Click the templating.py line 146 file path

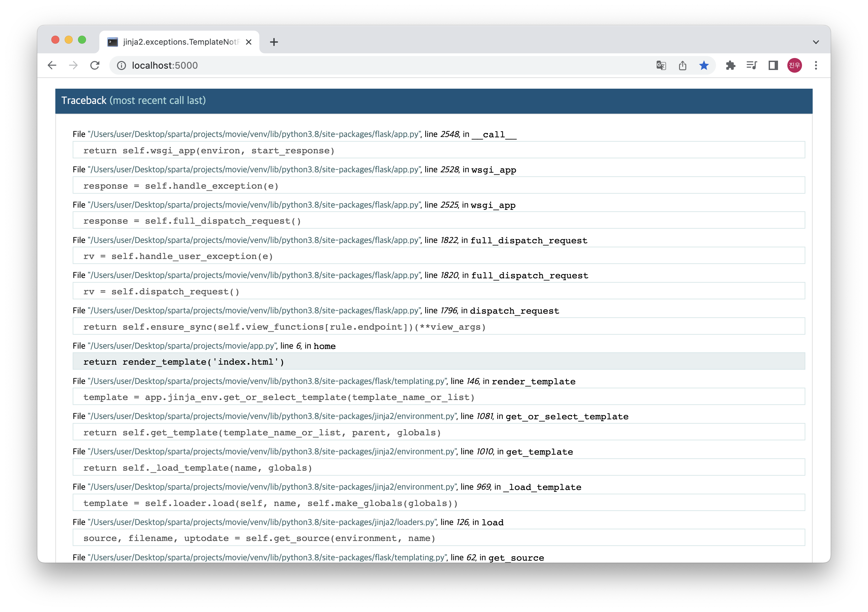267,381
